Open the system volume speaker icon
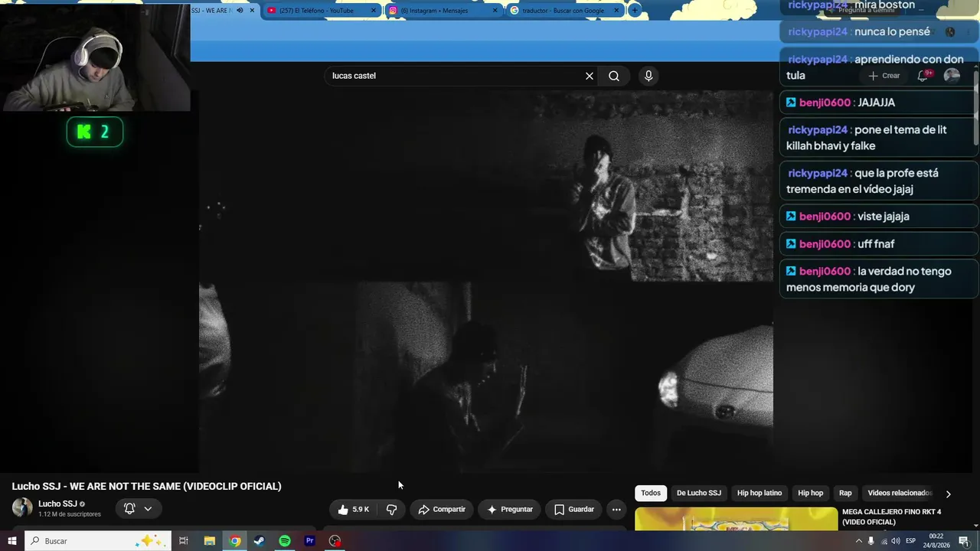The image size is (980, 551). 897,541
